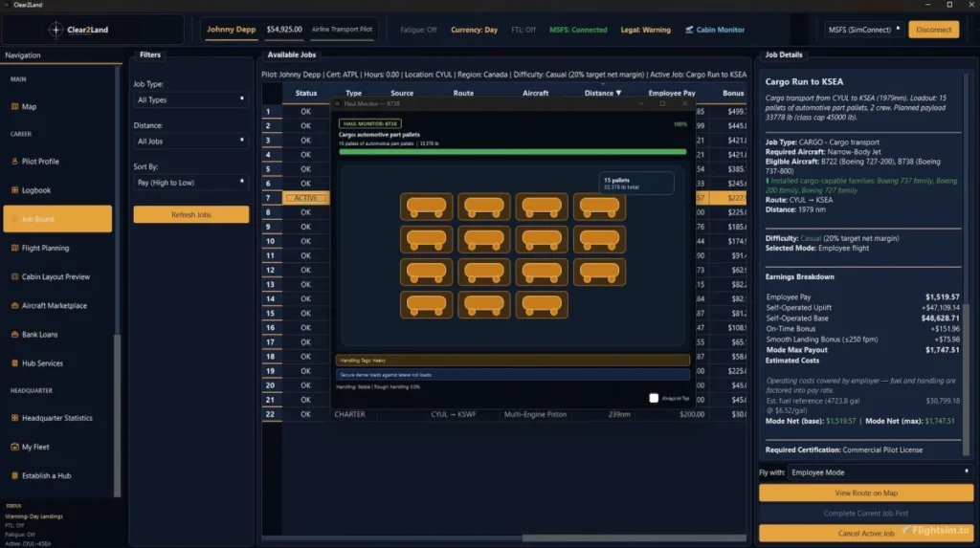Click the My Fleet icon
This screenshot has width=980, height=548.
pos(13,447)
